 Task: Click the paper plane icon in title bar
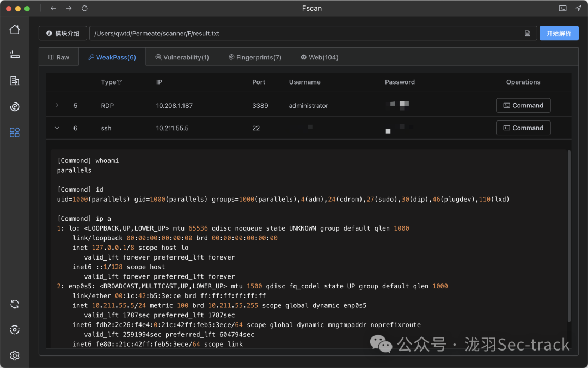tap(578, 8)
